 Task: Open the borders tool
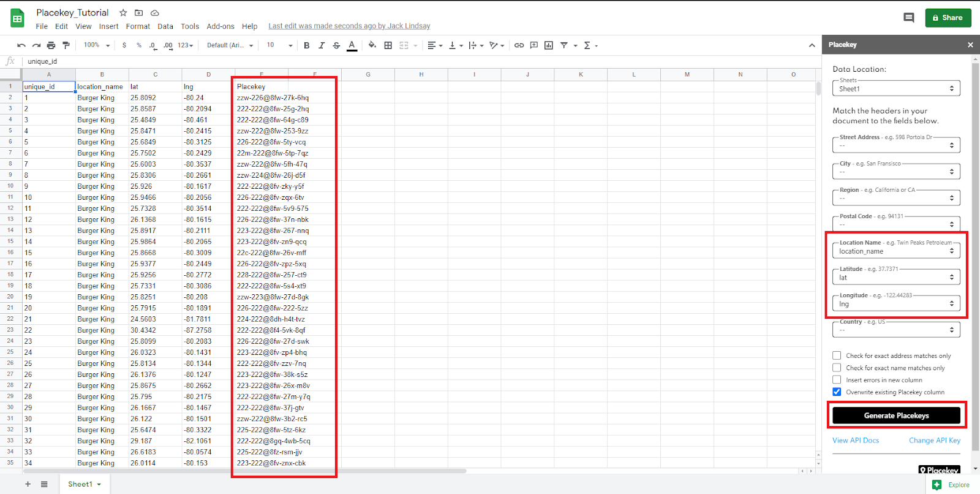388,45
